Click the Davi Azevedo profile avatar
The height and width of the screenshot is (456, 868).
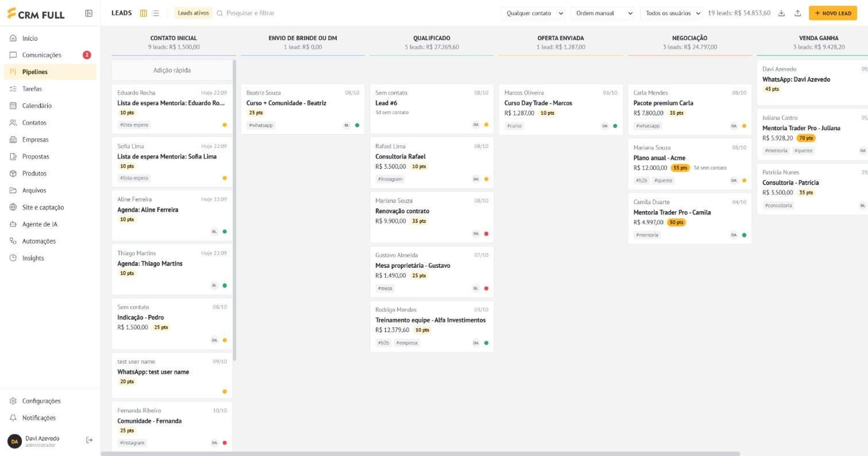14,441
